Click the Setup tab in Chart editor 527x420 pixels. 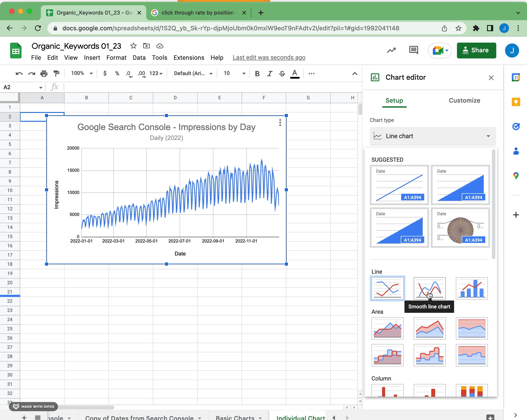pyautogui.click(x=394, y=100)
